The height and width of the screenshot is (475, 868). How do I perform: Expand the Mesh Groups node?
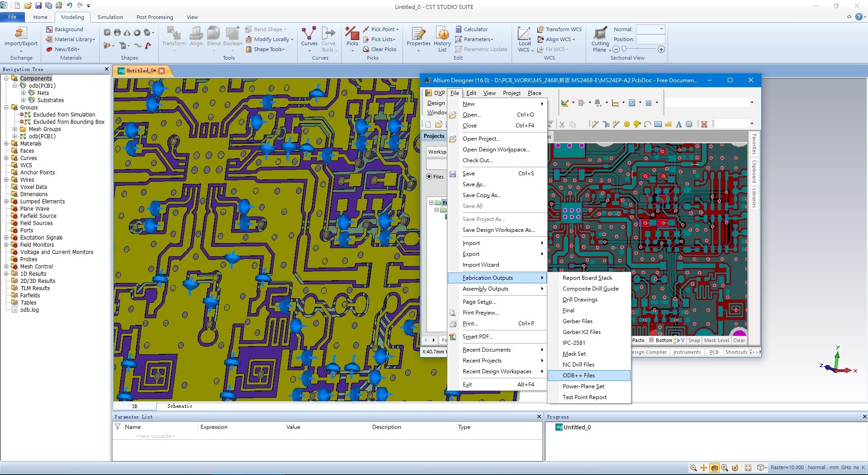coord(15,129)
